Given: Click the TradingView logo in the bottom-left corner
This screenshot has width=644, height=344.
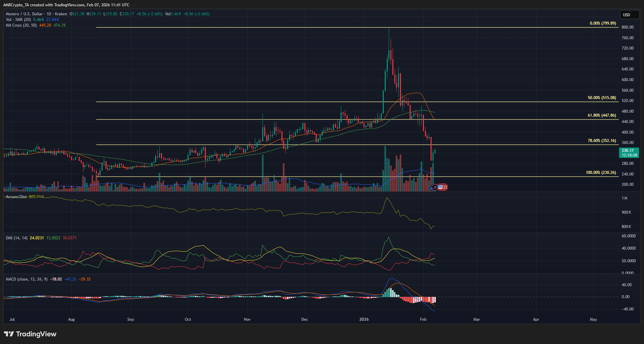Looking at the screenshot, I should [x=30, y=334].
